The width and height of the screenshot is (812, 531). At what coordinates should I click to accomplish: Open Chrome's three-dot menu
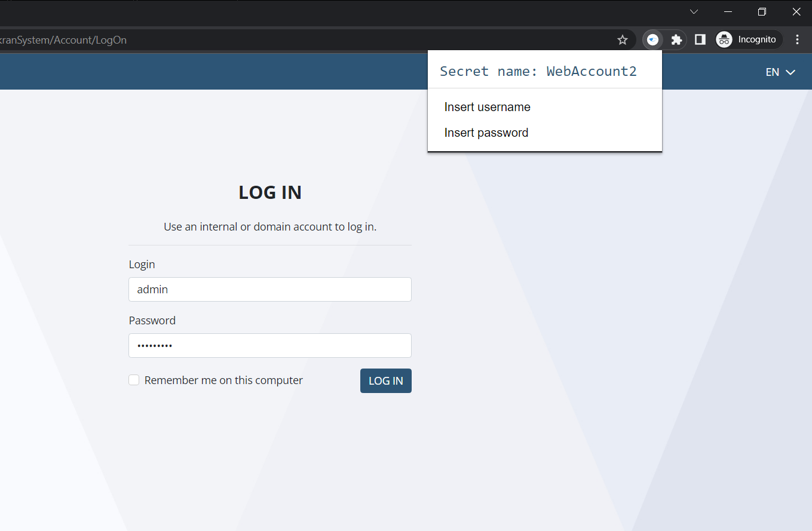797,40
